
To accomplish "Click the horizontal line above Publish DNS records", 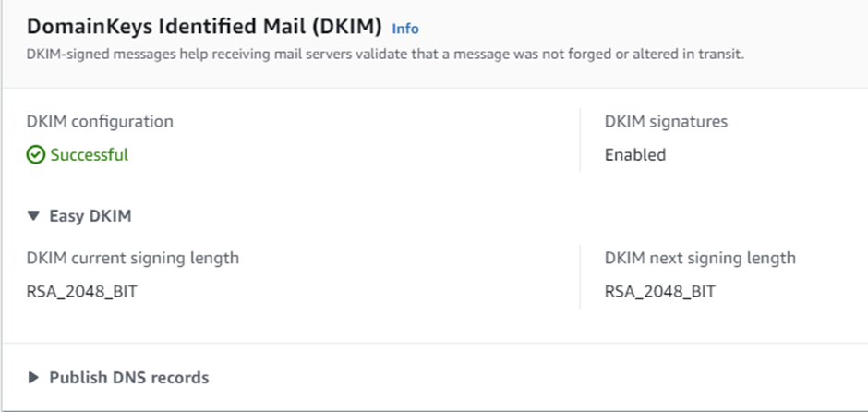I will point(434,344).
